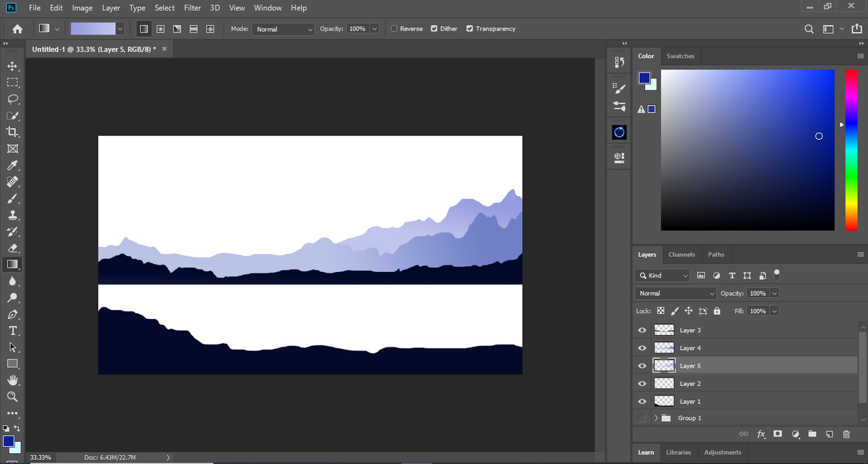This screenshot has width=868, height=464.
Task: Open the Filter menu
Action: pyautogui.click(x=192, y=8)
